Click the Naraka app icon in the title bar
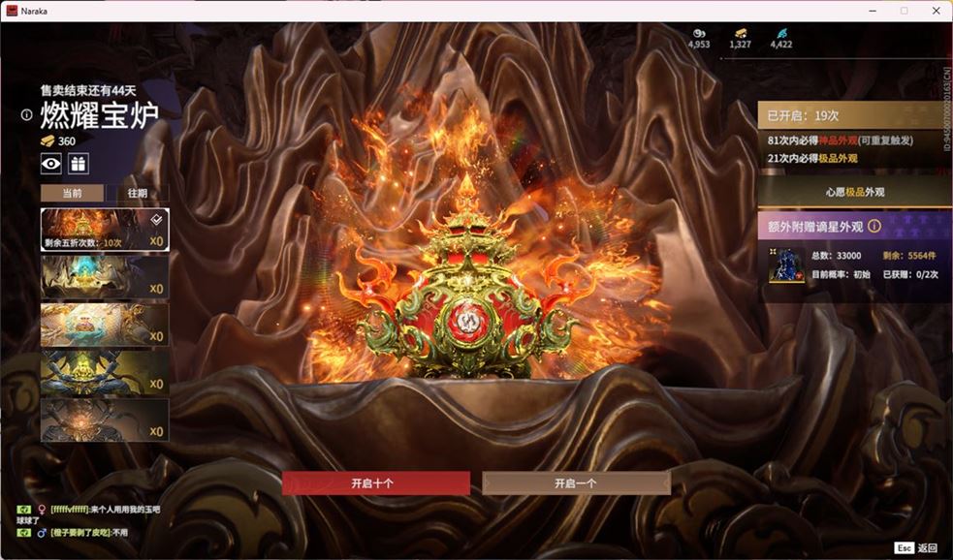Screen dimensions: 953x560 tap(12, 11)
